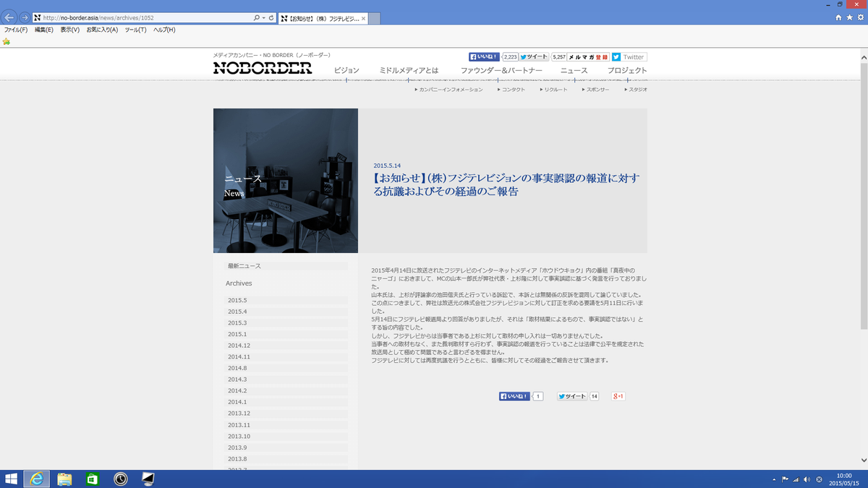The width and height of the screenshot is (868, 488).
Task: Open the 表示(V) menu
Action: tap(70, 30)
